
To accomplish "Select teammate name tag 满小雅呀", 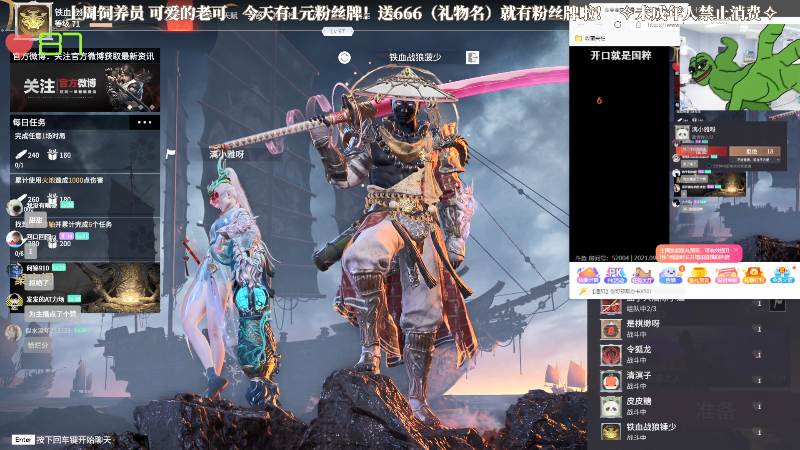I will point(227,154).
